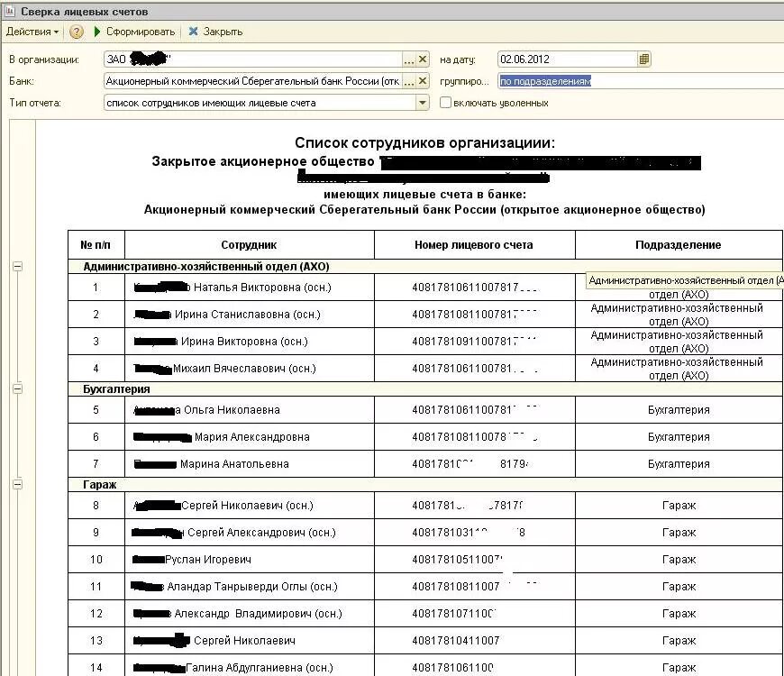
Task: Click bank name line in report header
Action: click(424, 209)
